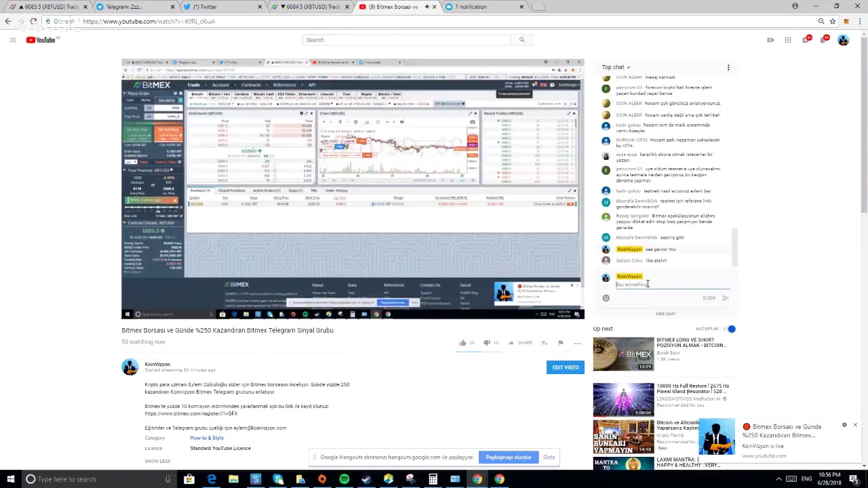Image resolution: width=868 pixels, height=488 pixels.
Task: Click the YouTube search magnifier button
Action: pyautogui.click(x=521, y=40)
